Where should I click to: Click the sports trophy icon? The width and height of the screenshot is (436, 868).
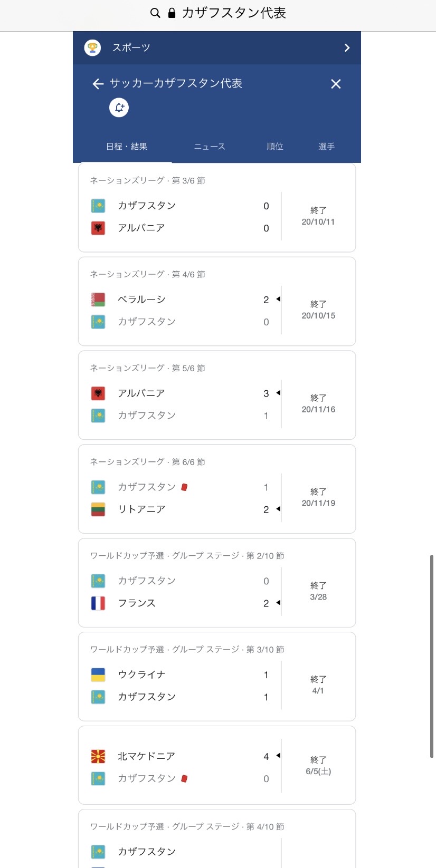tap(92, 47)
